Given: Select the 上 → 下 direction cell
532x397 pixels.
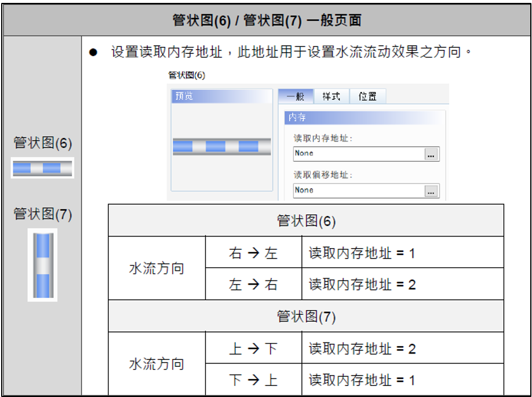Looking at the screenshot, I should [253, 349].
